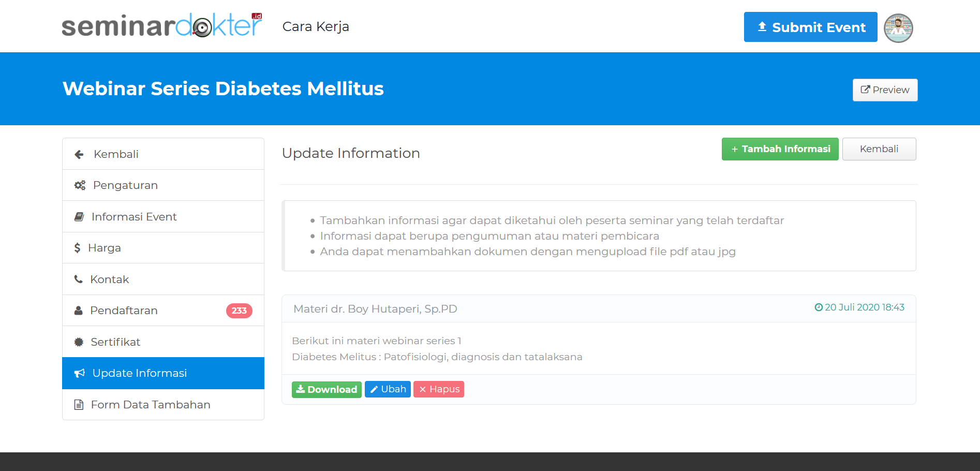Click the book icon beside Informasi Event
The height and width of the screenshot is (471, 980).
click(x=79, y=217)
